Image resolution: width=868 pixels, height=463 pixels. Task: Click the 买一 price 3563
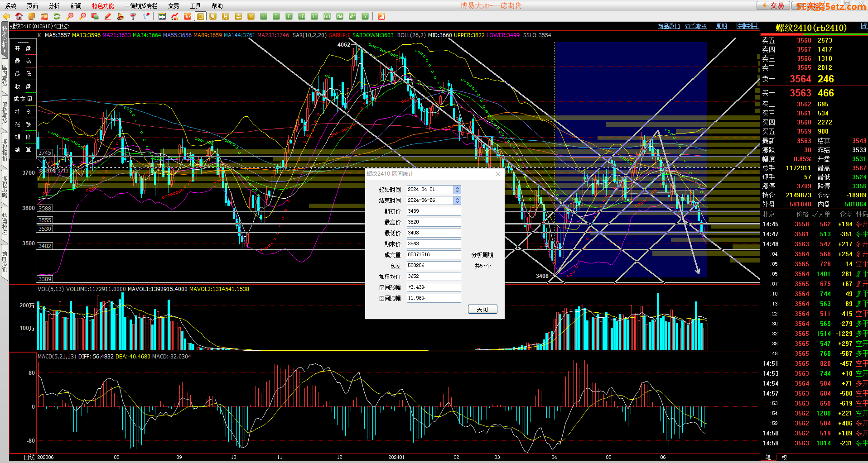click(800, 93)
